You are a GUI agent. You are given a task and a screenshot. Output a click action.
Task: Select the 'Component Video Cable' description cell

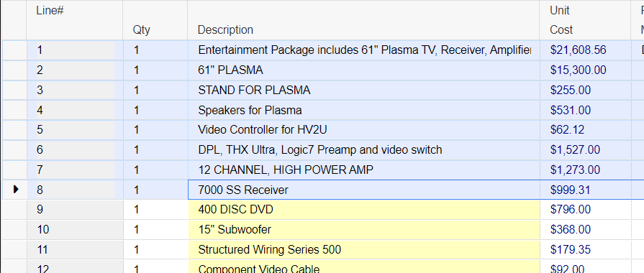pos(363,267)
